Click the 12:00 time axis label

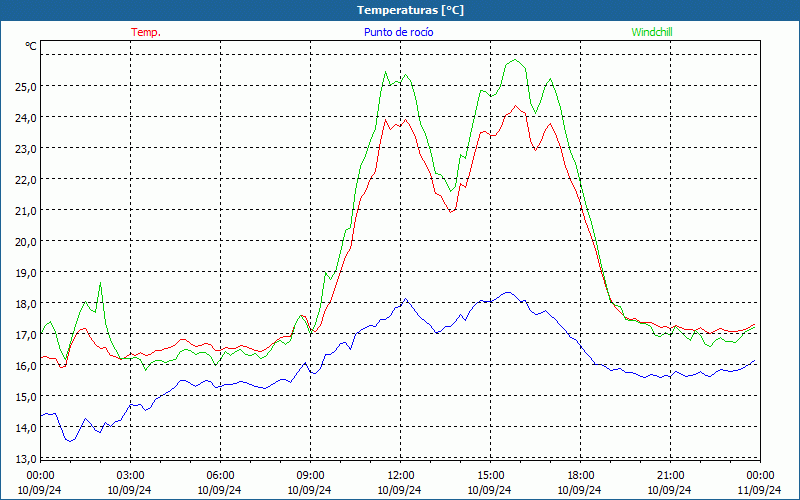point(401,476)
